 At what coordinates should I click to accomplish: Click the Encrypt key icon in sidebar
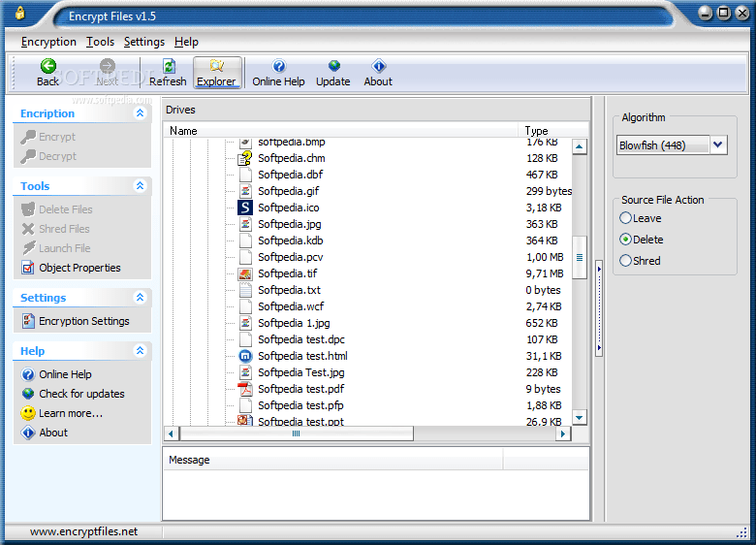28,137
